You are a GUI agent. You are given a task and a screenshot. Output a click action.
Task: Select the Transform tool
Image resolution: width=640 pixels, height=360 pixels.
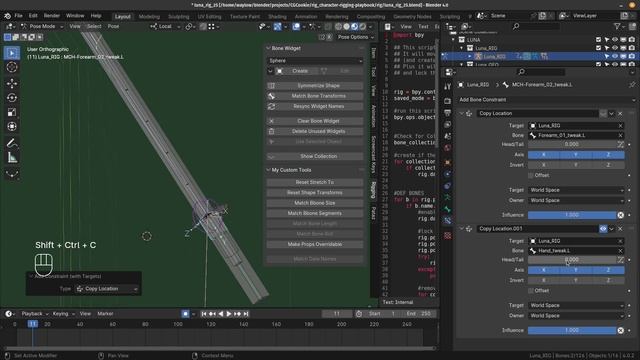click(x=12, y=126)
